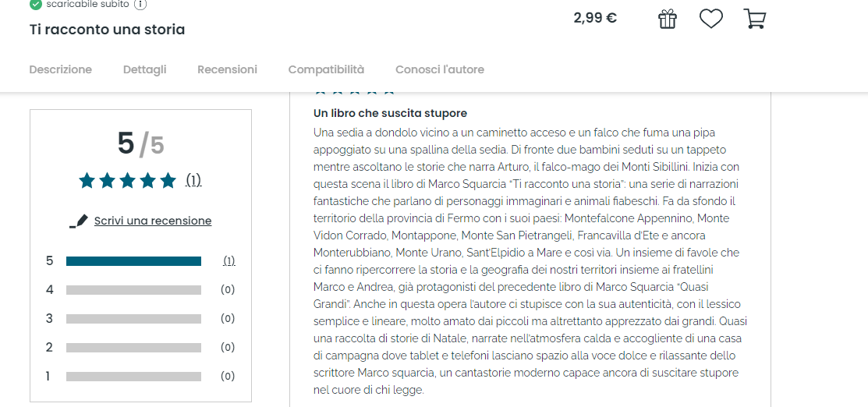Click the five-star rating icons
This screenshot has width=868, height=407.
pos(128,181)
